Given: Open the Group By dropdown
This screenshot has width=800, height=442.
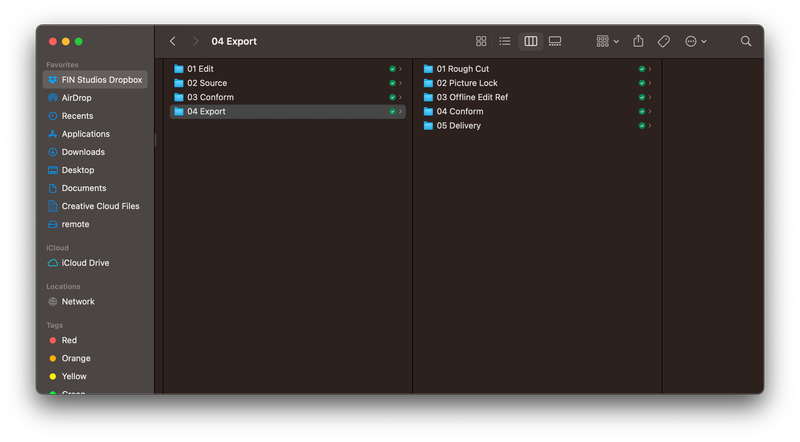Looking at the screenshot, I should (x=608, y=41).
